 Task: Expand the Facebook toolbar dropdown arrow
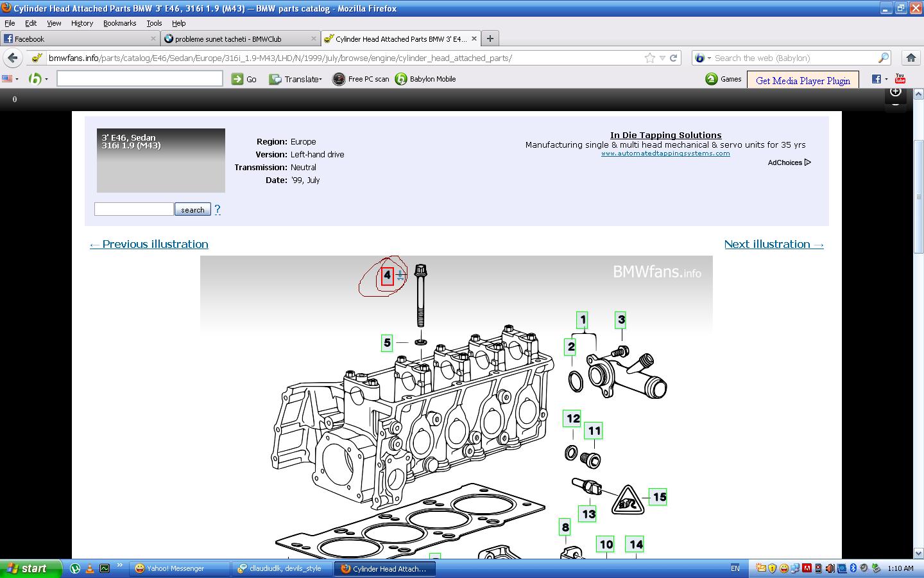click(886, 79)
